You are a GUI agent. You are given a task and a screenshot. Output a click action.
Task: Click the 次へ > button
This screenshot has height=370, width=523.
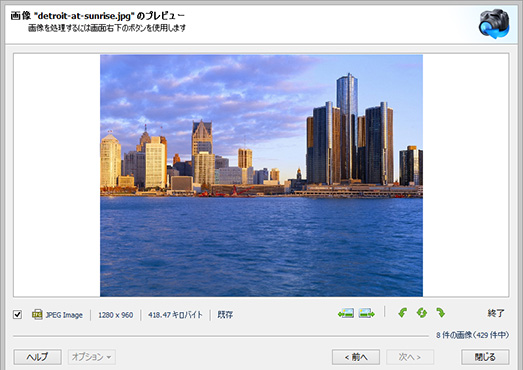pyautogui.click(x=410, y=357)
